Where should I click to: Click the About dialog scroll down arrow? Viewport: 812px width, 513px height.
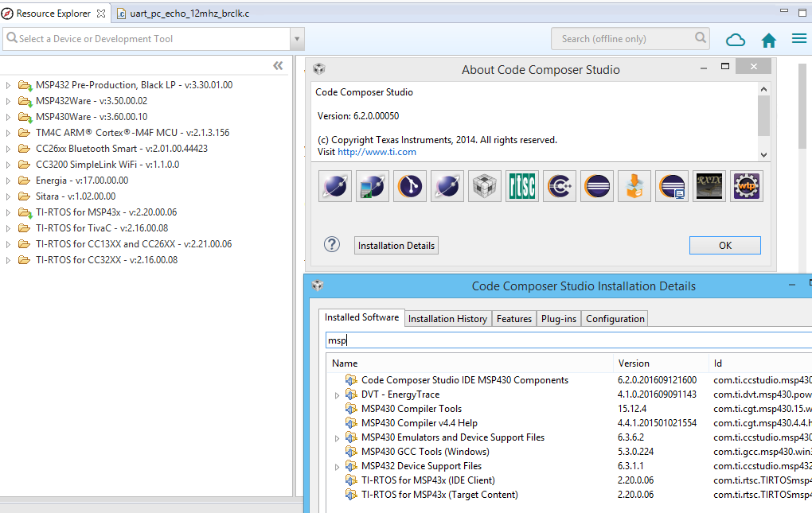764,154
